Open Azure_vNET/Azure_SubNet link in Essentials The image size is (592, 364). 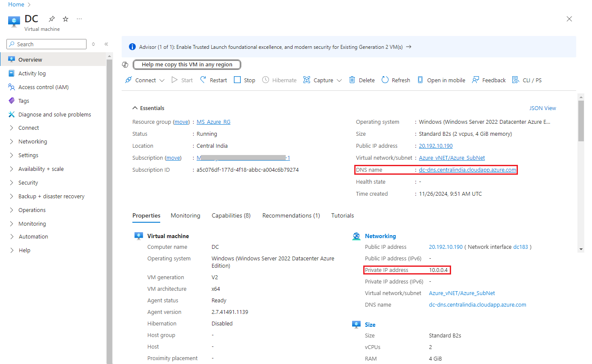452,158
